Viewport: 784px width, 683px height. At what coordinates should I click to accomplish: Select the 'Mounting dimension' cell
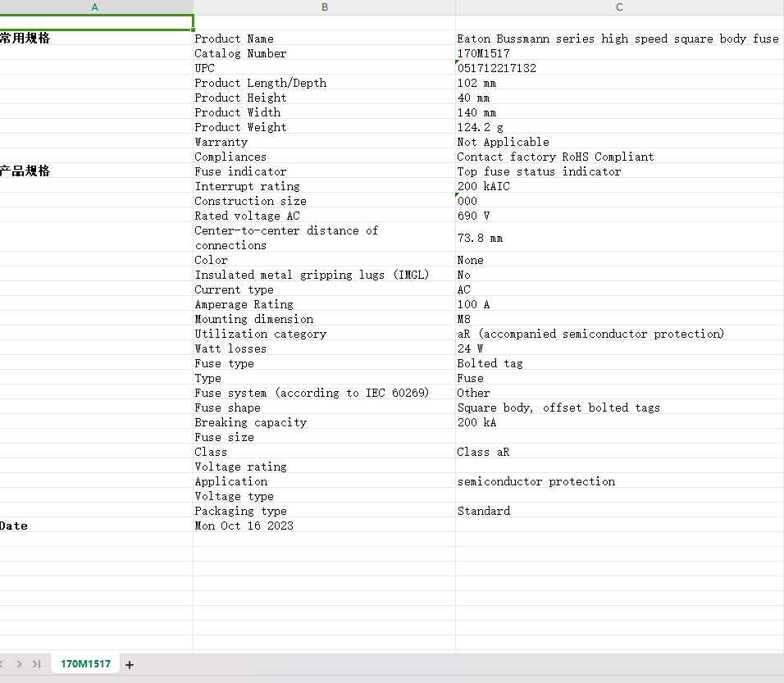click(x=325, y=318)
